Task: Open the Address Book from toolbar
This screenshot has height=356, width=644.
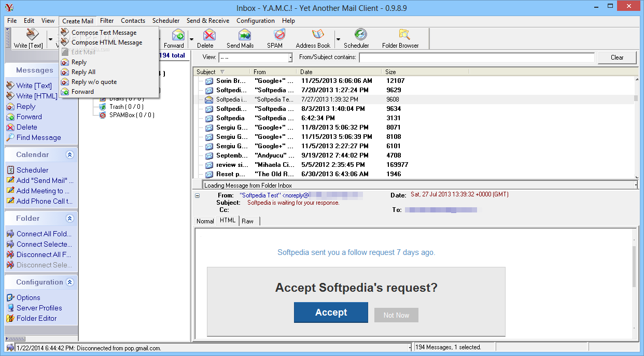Action: click(317, 35)
